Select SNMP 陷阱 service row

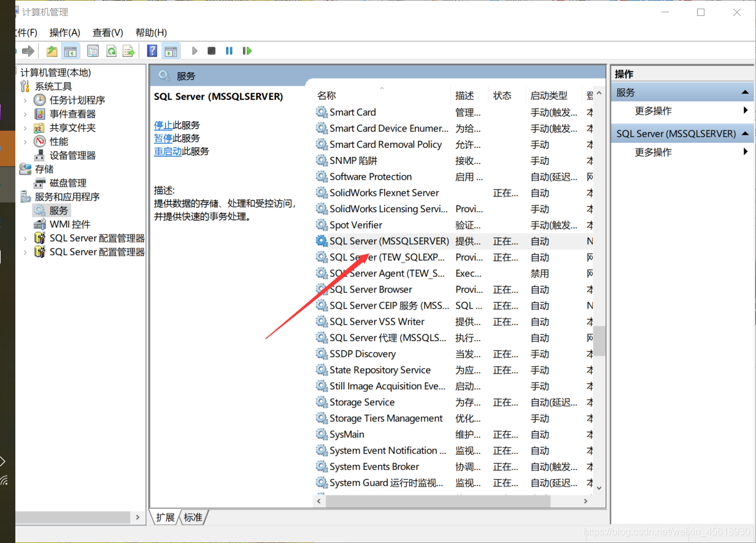point(453,161)
